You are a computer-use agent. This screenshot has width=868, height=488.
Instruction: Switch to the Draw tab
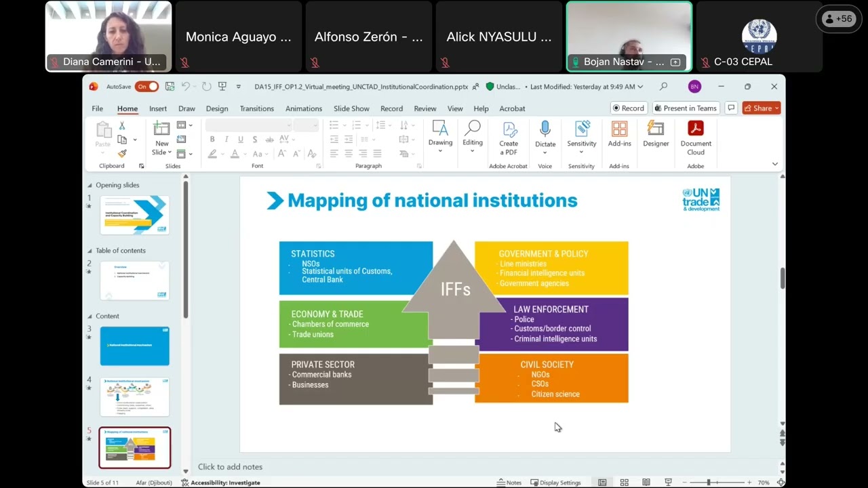click(x=186, y=108)
